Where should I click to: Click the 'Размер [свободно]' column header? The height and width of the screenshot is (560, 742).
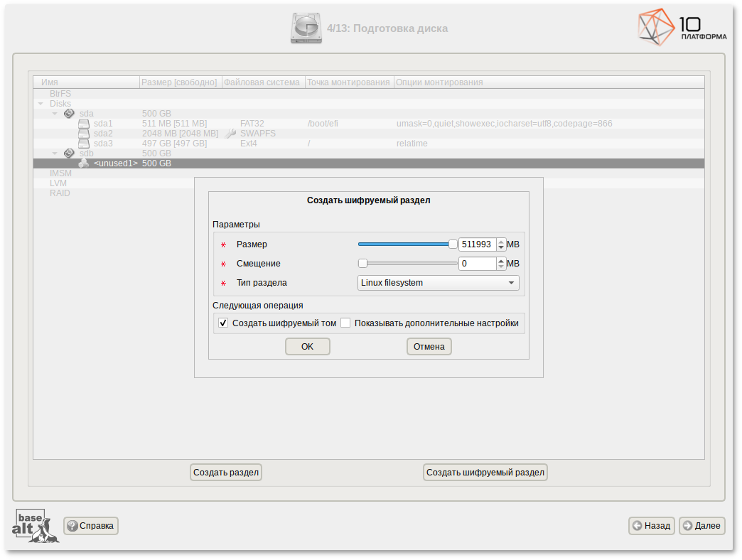point(181,82)
